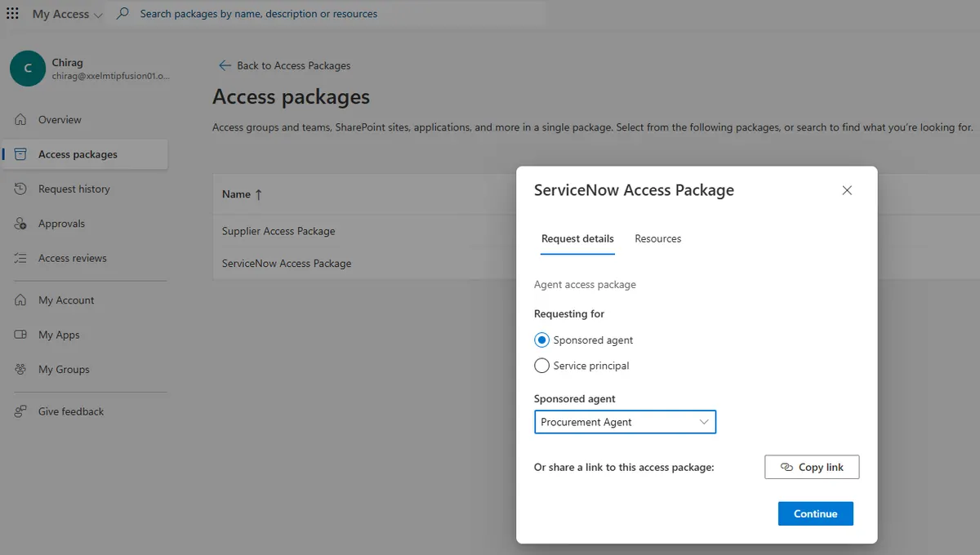Open the app launcher waffle icon
Viewport: 980px width, 555px height.
point(12,14)
